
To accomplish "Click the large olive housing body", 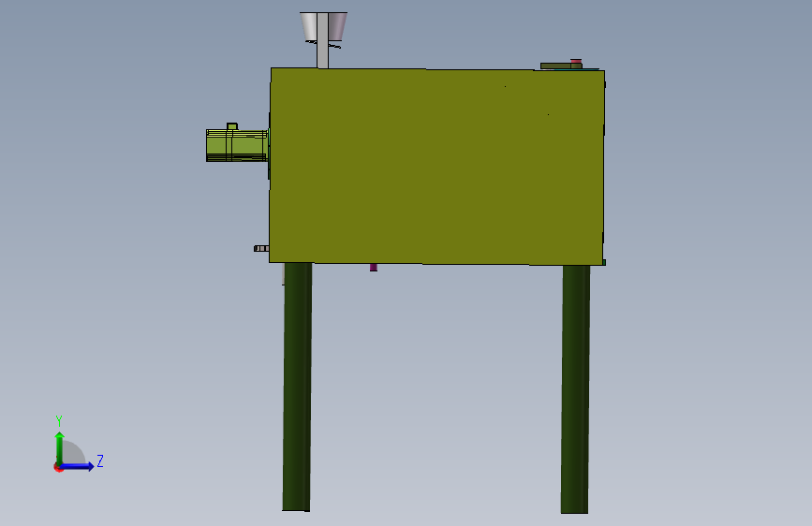I will coord(436,167).
